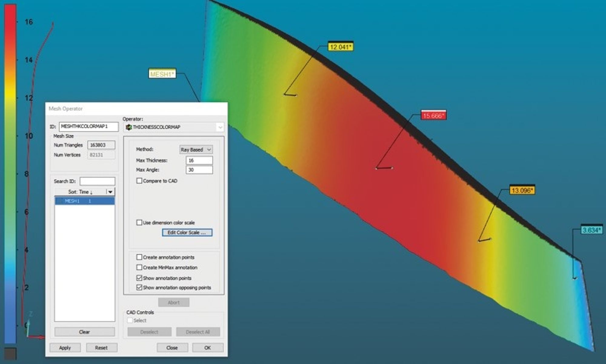Click the 12.041* thickness annotation label
The image size is (606, 364).
(341, 47)
